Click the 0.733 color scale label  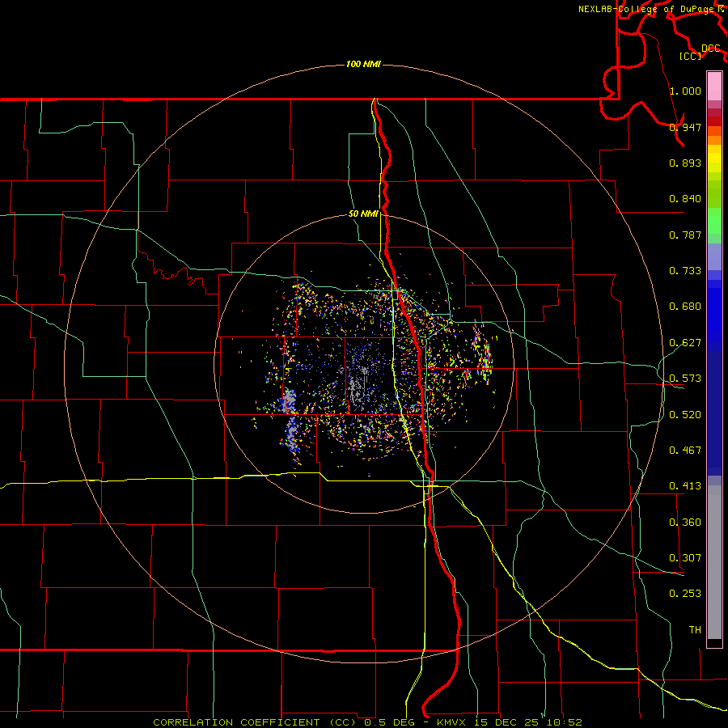685,271
